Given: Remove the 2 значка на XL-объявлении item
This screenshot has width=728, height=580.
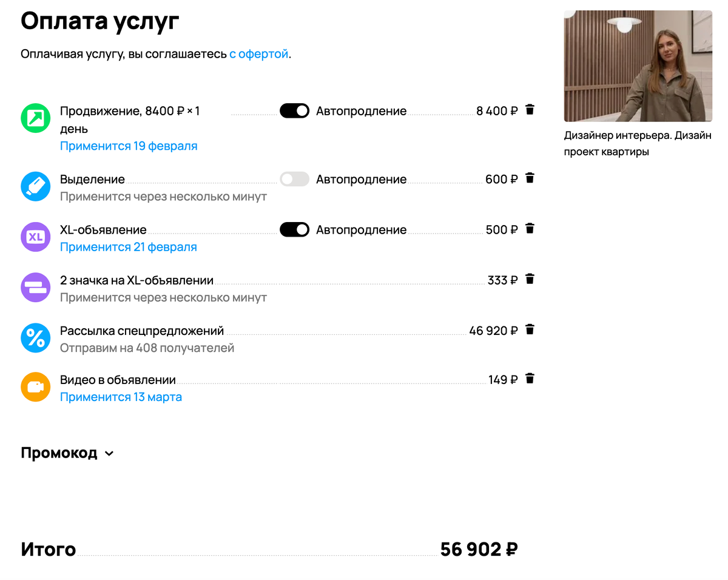Looking at the screenshot, I should pos(530,279).
